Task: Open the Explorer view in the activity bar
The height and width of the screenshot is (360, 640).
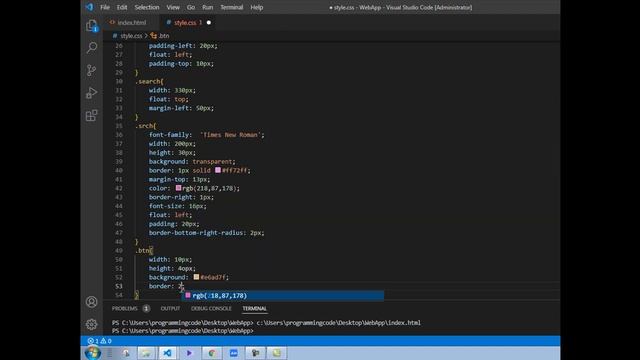Action: point(91,25)
